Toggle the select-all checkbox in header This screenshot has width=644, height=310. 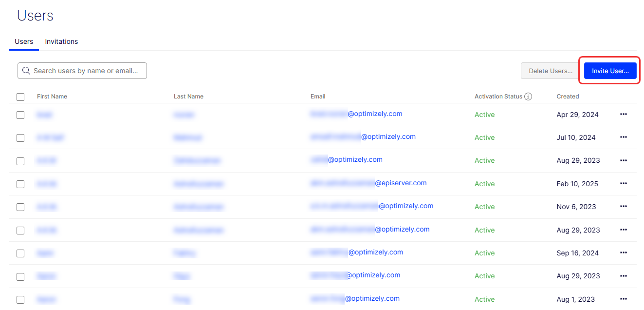[20, 97]
